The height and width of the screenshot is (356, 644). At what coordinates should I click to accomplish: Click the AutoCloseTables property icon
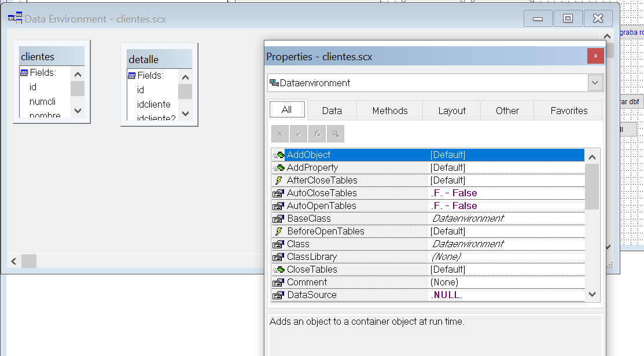[278, 193]
